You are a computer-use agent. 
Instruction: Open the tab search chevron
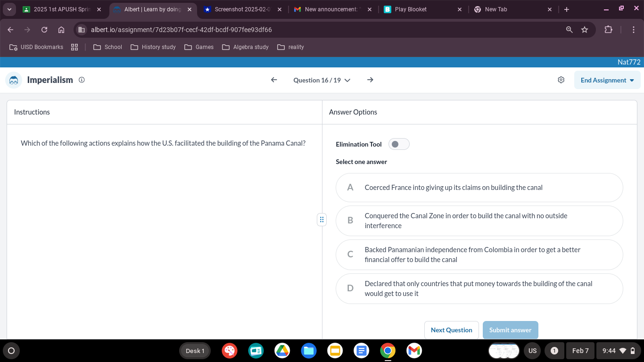coord(9,9)
